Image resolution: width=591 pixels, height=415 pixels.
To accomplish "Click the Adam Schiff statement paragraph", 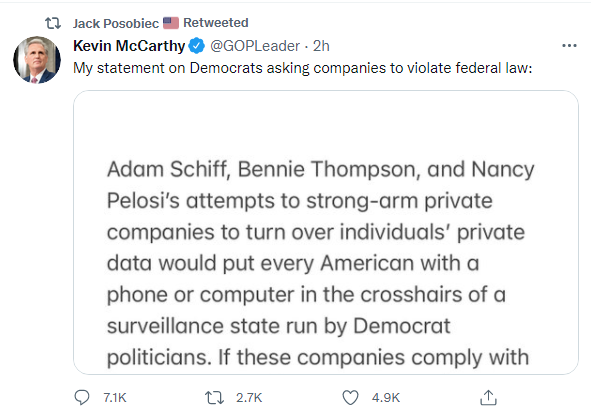I will click(x=320, y=263).
